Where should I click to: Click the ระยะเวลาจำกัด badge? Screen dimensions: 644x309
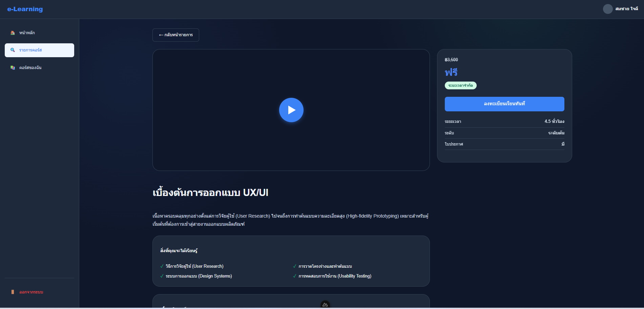click(460, 86)
